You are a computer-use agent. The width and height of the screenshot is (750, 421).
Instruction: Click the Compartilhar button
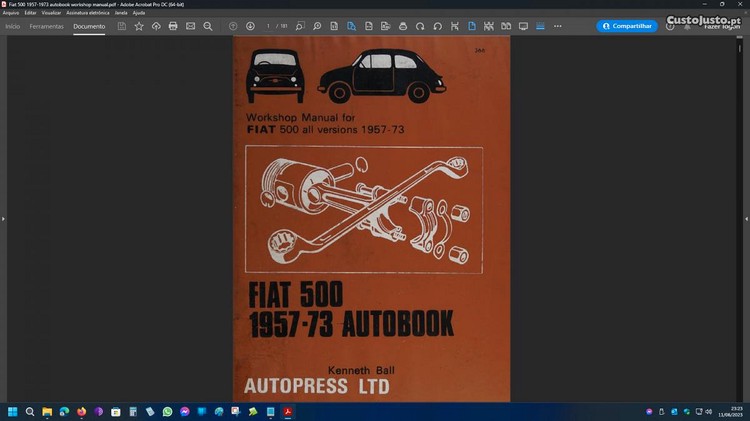pyautogui.click(x=627, y=26)
